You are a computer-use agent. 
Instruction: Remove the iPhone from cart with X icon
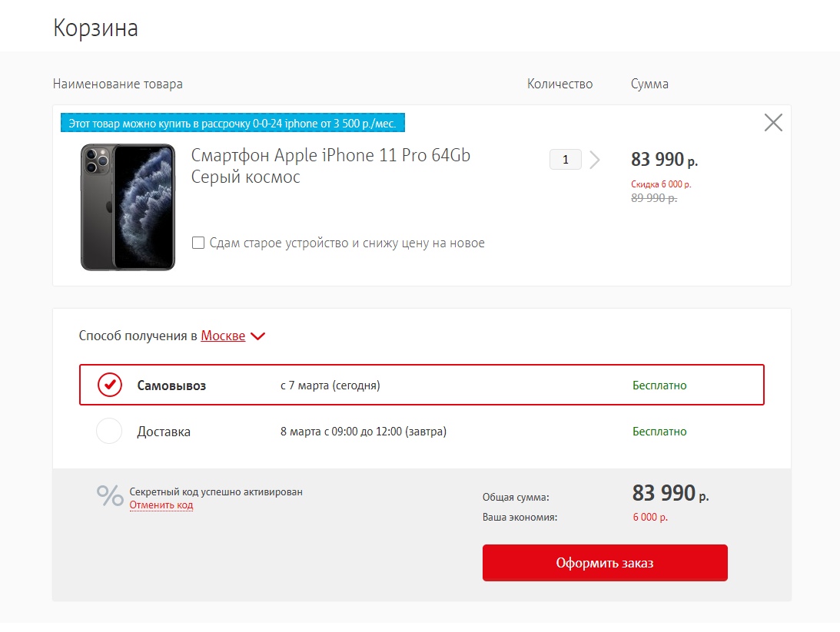click(773, 123)
